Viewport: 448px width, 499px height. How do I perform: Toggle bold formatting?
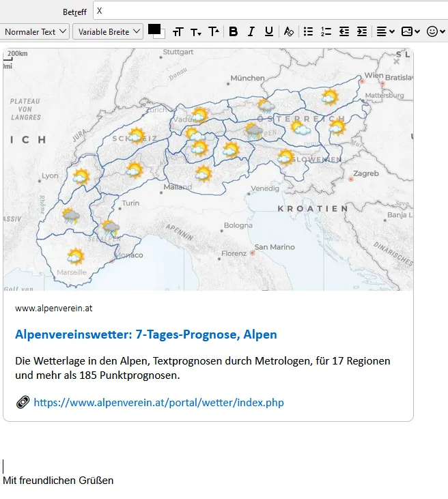coord(234,31)
